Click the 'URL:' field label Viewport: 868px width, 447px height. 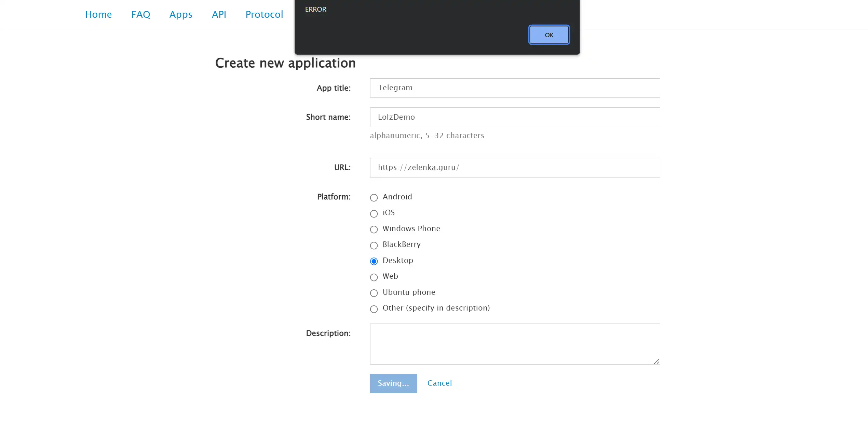click(x=342, y=168)
